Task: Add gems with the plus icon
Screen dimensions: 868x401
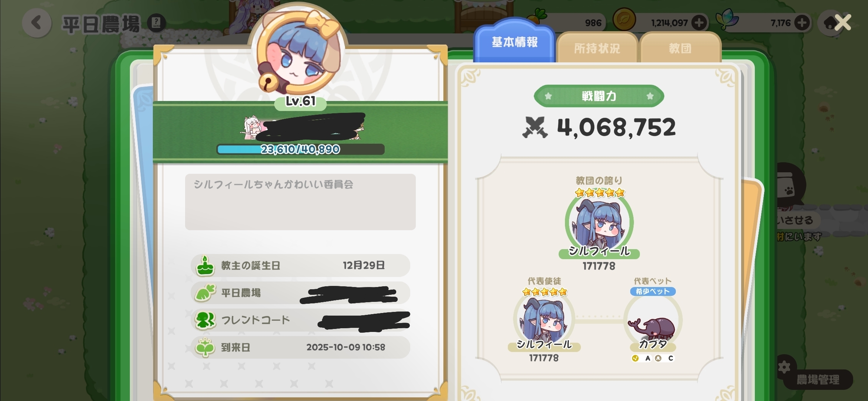Action: [x=802, y=23]
